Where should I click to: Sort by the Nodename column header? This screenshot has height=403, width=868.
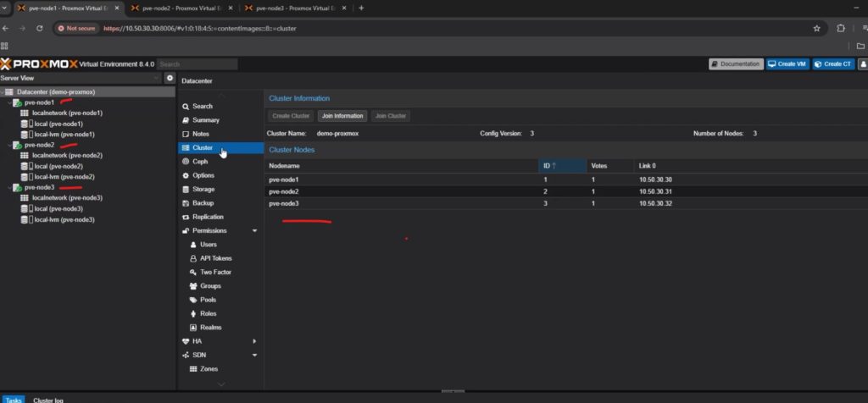(401, 166)
